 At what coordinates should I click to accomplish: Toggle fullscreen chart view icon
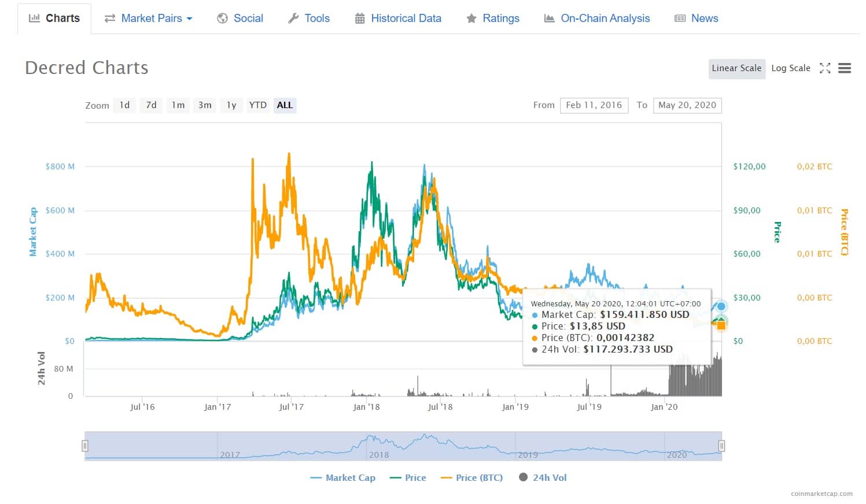825,68
